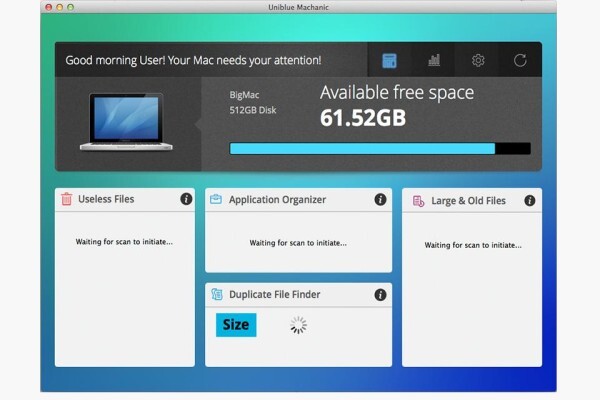
Task: Click the disk usage progress bar
Action: pos(380,149)
